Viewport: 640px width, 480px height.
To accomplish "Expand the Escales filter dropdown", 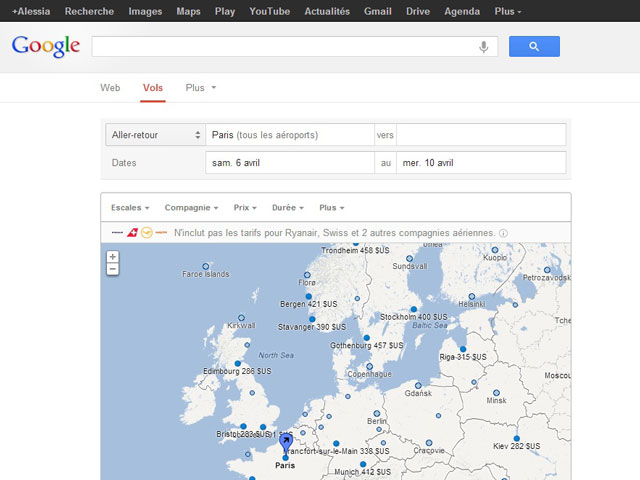I will point(130,208).
